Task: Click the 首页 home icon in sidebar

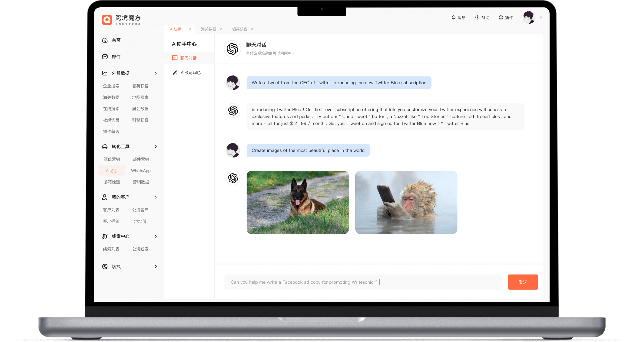Action: [x=105, y=40]
